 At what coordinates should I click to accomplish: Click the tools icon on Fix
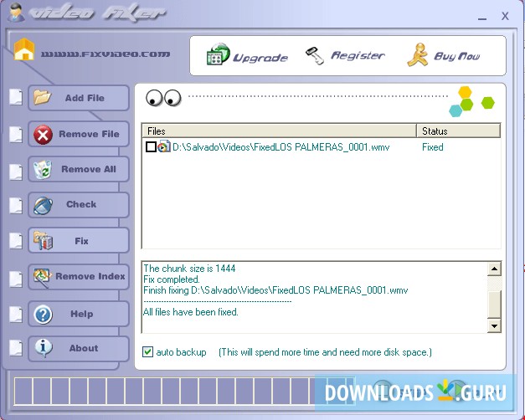43,240
